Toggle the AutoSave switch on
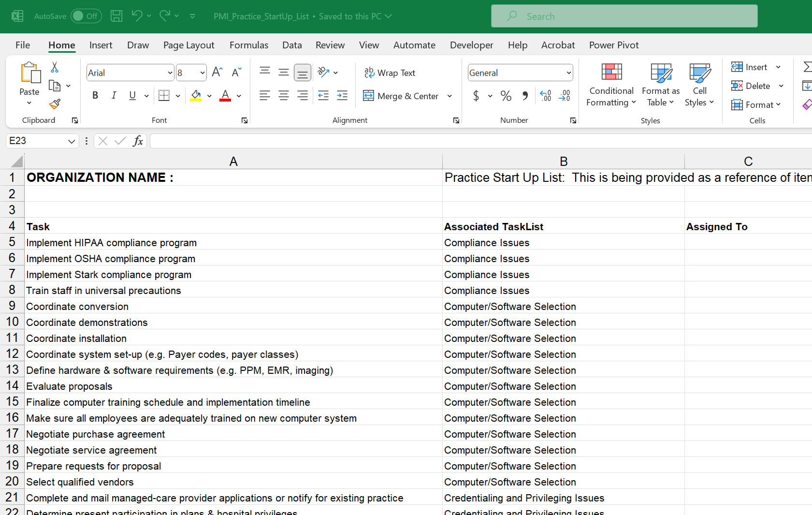Image resolution: width=812 pixels, height=515 pixels. (x=86, y=16)
